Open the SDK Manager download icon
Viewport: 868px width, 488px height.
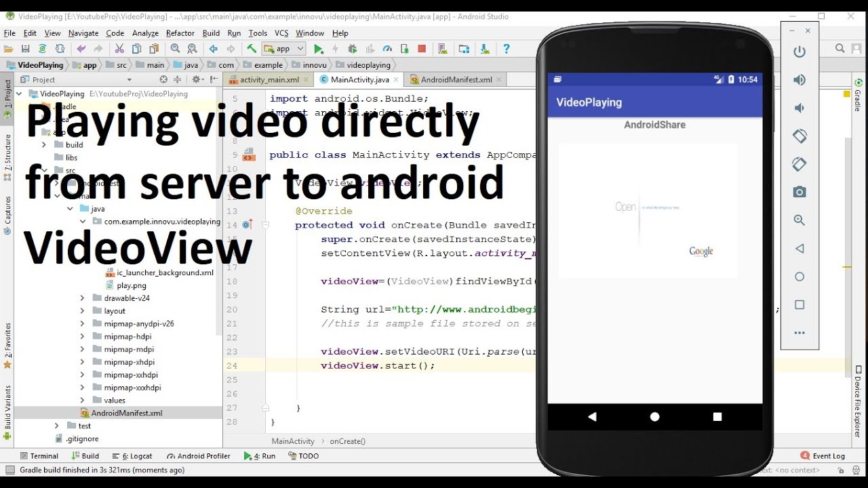pos(485,49)
